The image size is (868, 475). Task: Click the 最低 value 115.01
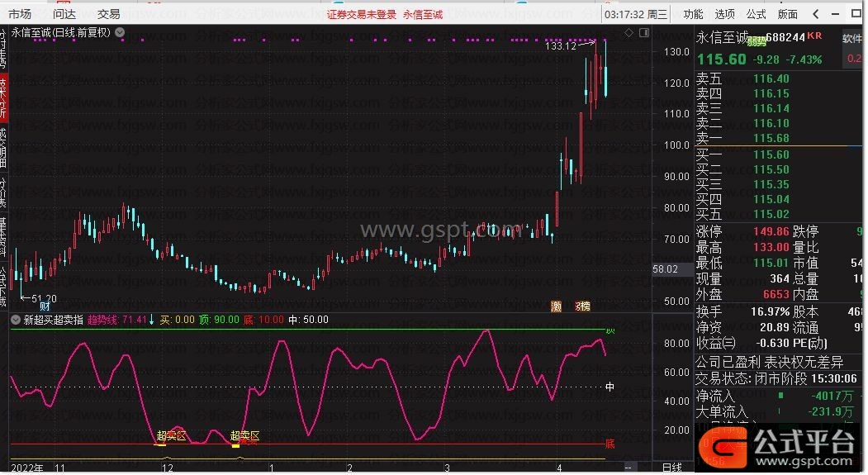click(771, 263)
